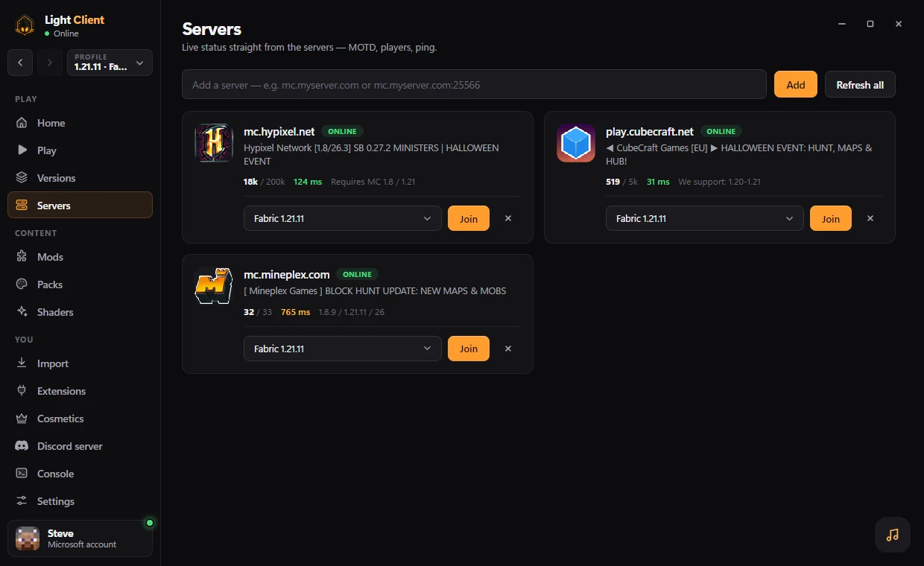Expand the version dropdown for play.cubecraft.net
This screenshot has height=566, width=924.
click(x=705, y=218)
